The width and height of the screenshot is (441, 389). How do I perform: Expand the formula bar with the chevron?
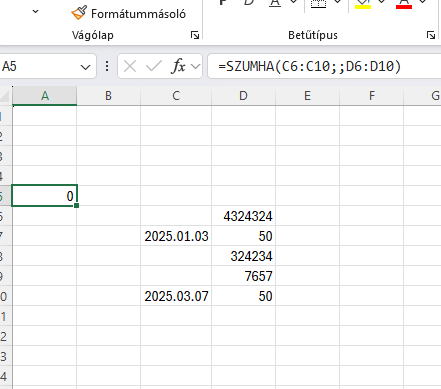click(x=196, y=66)
